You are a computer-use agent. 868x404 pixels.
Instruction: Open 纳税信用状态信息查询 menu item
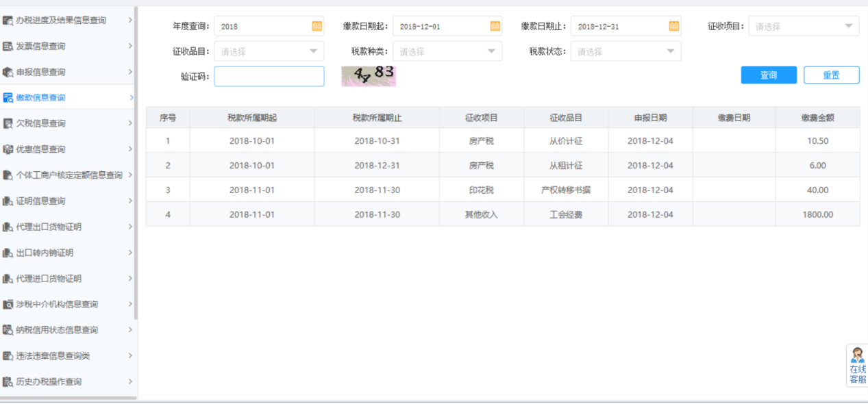tap(58, 330)
